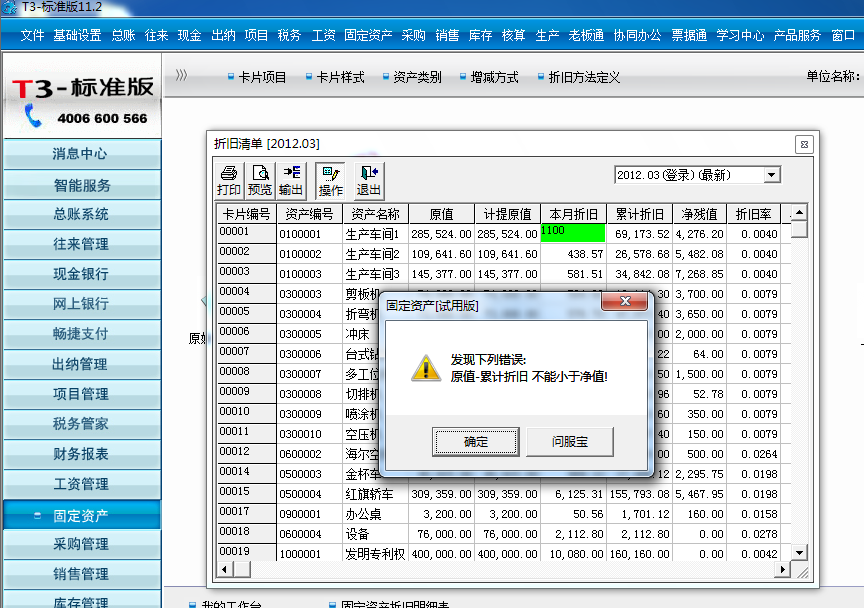Open the 老板通 menu
864x608 pixels.
click(x=586, y=35)
